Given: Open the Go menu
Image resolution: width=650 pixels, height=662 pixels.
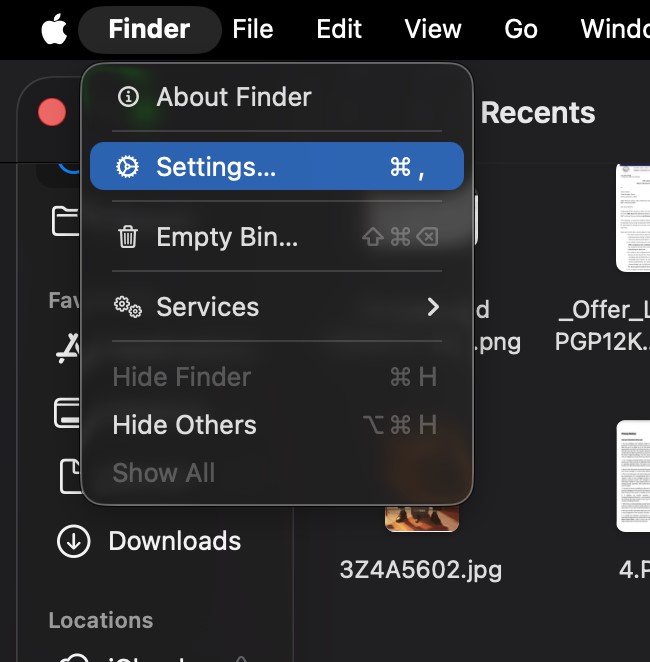Looking at the screenshot, I should click(521, 29).
